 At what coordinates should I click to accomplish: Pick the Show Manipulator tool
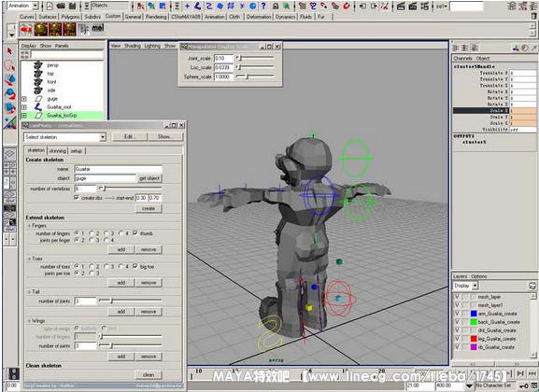click(9, 122)
